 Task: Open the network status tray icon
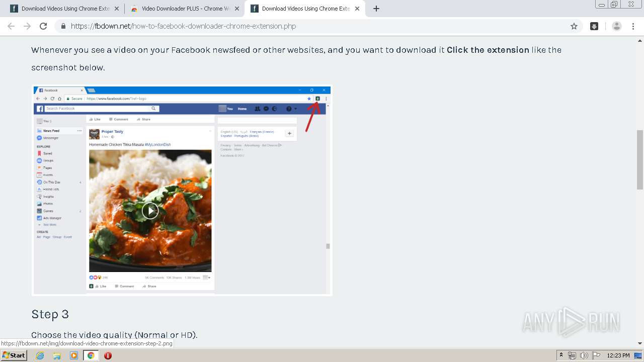pos(572,355)
